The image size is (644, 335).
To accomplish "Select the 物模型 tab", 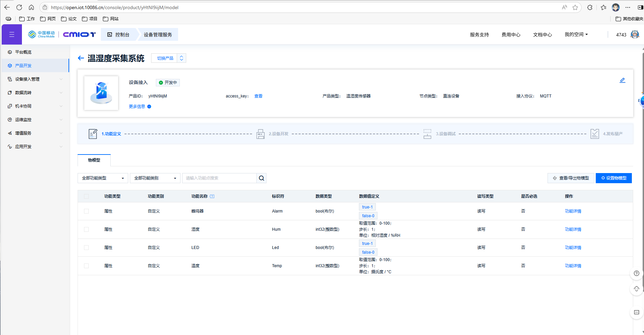I will (94, 160).
